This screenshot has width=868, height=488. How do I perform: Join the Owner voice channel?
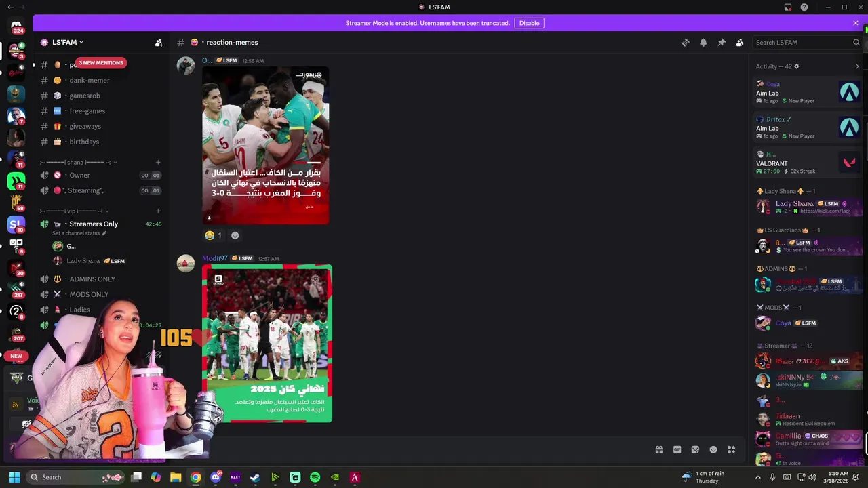tap(100, 175)
